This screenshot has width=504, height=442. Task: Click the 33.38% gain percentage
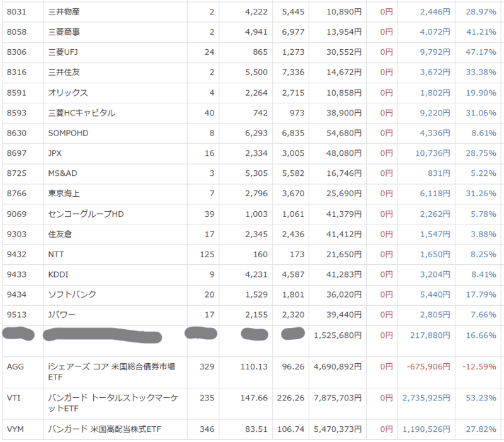click(481, 73)
